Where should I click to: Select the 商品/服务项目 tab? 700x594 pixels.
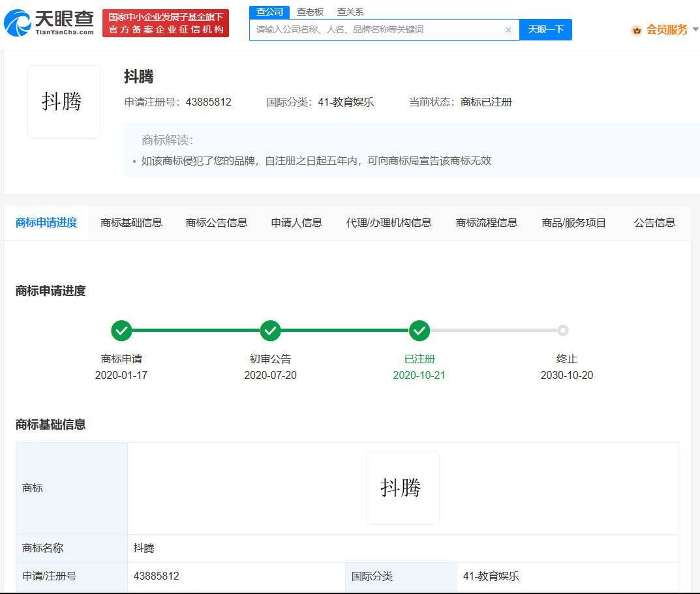[x=573, y=222]
